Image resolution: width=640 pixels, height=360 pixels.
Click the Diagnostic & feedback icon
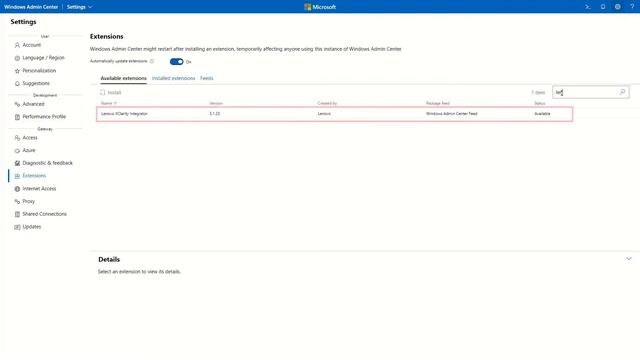[17, 163]
